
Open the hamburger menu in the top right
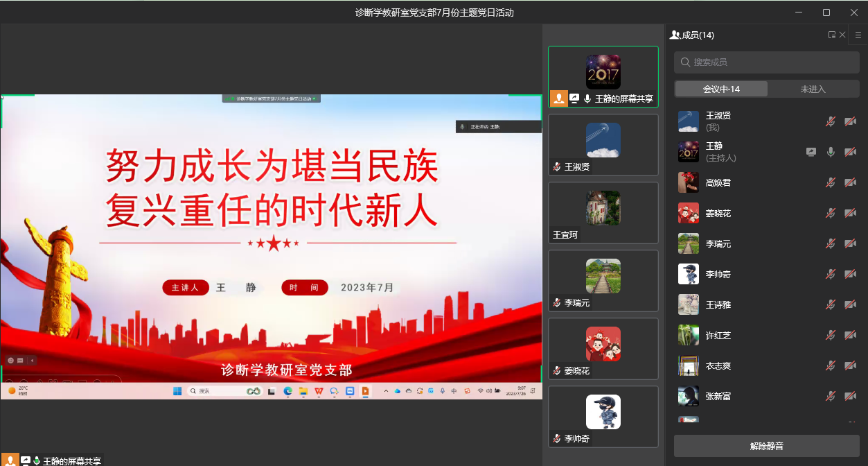click(858, 35)
